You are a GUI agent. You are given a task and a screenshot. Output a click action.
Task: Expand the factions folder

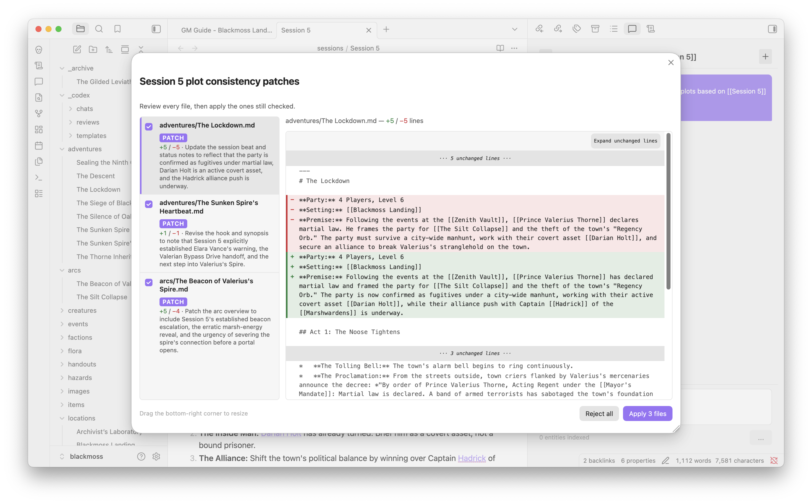point(62,337)
